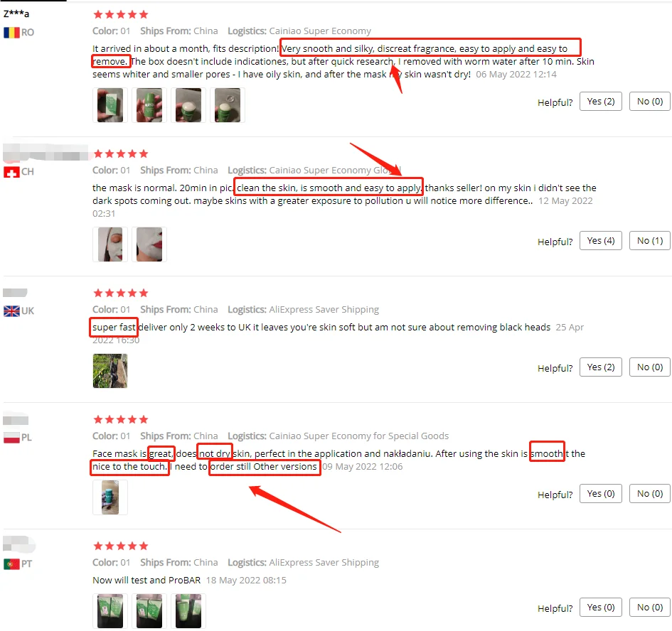Click the five-star rating of RO review

point(121,14)
